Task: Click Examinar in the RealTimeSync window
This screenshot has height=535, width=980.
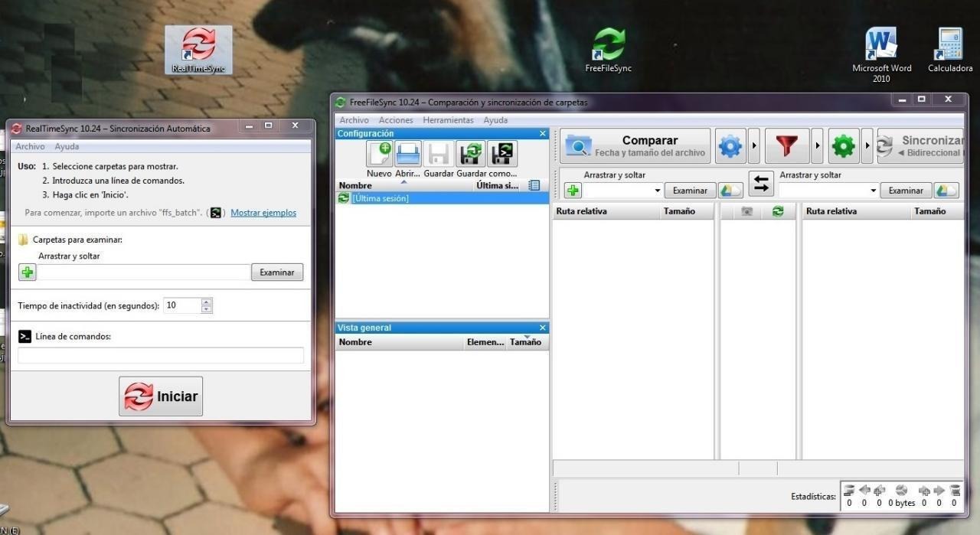Action: click(x=277, y=272)
